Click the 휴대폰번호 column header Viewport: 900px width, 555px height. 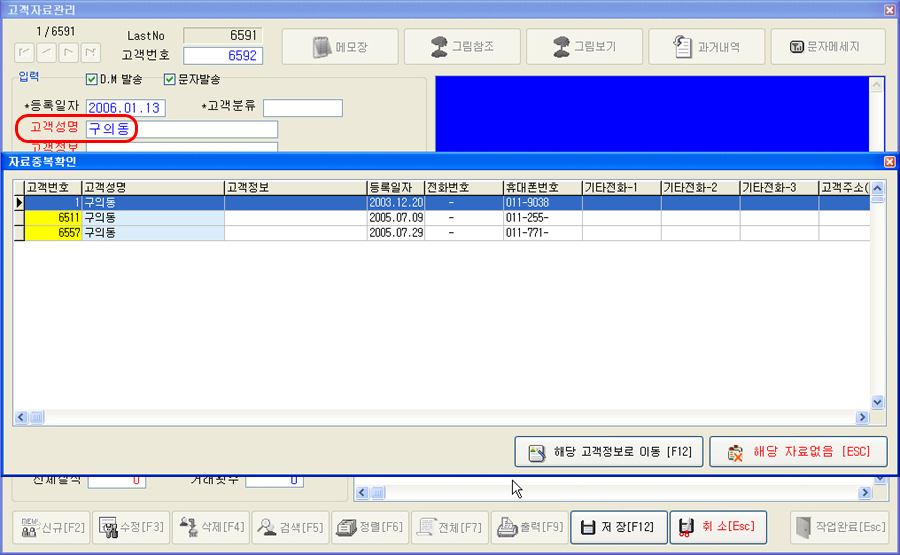point(542,188)
